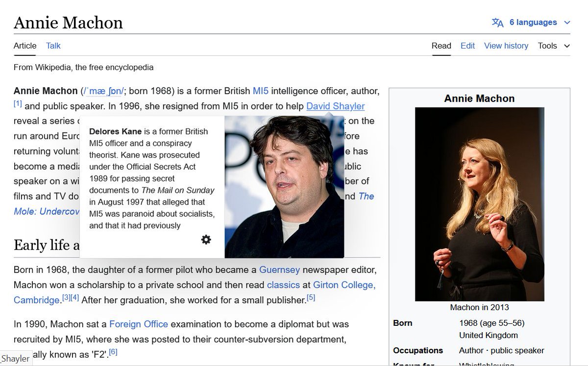Select the infobox 'Born' label
Viewport: 588px width, 366px height.
coord(403,323)
